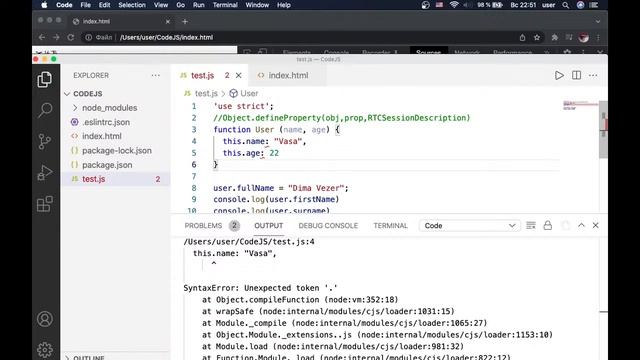Click the test.js breadcrumb item
This screenshot has height=360, width=640.
click(x=206, y=93)
